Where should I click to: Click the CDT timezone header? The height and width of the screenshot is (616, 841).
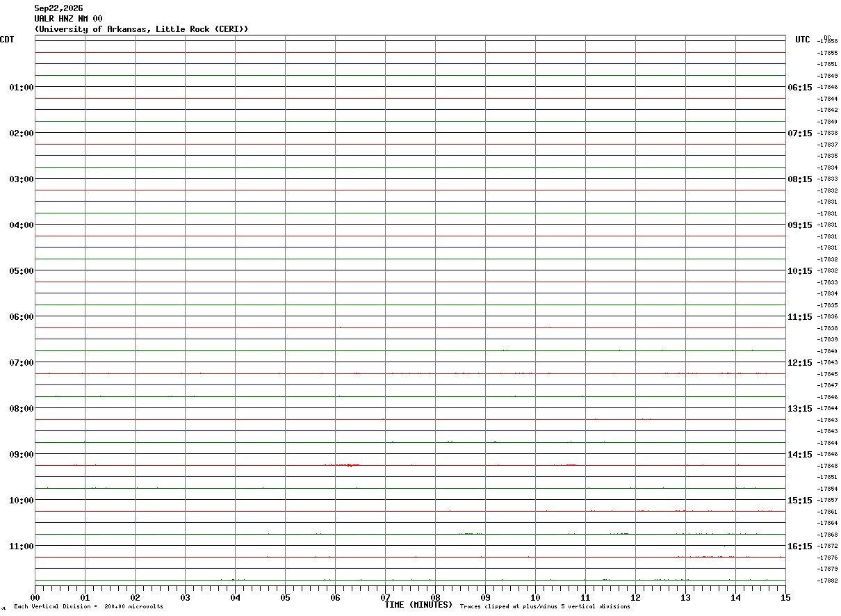7,40
